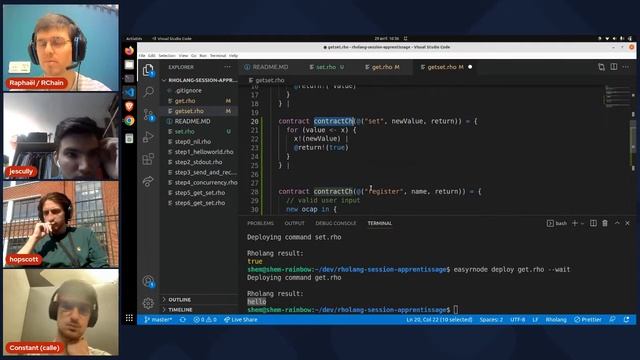Open the Explorer view in the activity bar
The height and width of the screenshot is (360, 640).
click(x=148, y=70)
